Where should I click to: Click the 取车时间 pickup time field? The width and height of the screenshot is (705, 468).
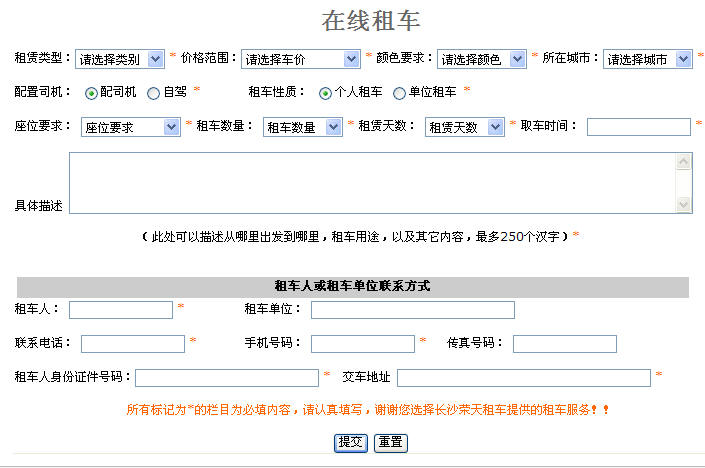click(x=638, y=126)
